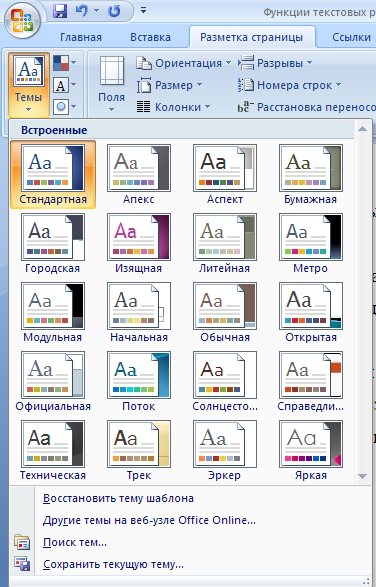Apply the Городская theme
This screenshot has height=587, width=376.
(x=53, y=243)
